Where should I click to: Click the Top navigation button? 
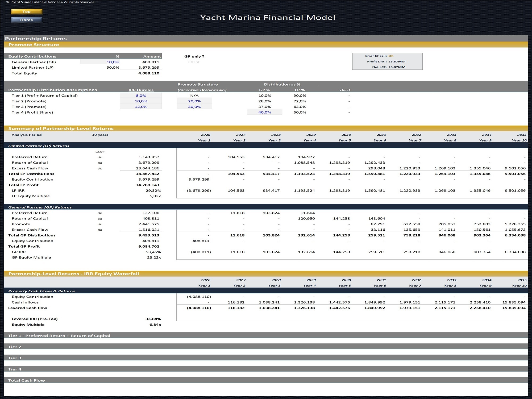click(x=26, y=12)
